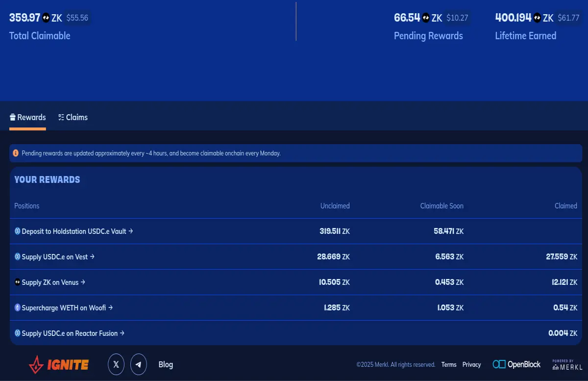This screenshot has height=381, width=588.
Task: Switch to the Claims tab
Action: click(x=73, y=118)
